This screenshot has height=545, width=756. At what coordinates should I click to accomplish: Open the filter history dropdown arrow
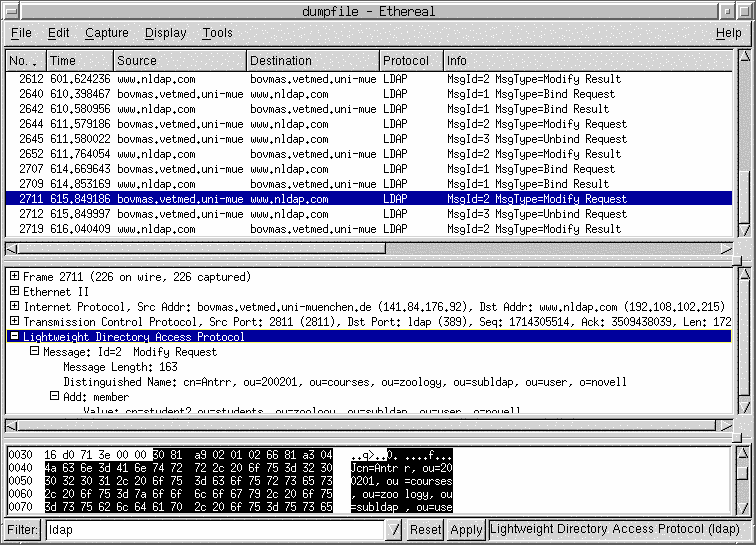pyautogui.click(x=395, y=530)
